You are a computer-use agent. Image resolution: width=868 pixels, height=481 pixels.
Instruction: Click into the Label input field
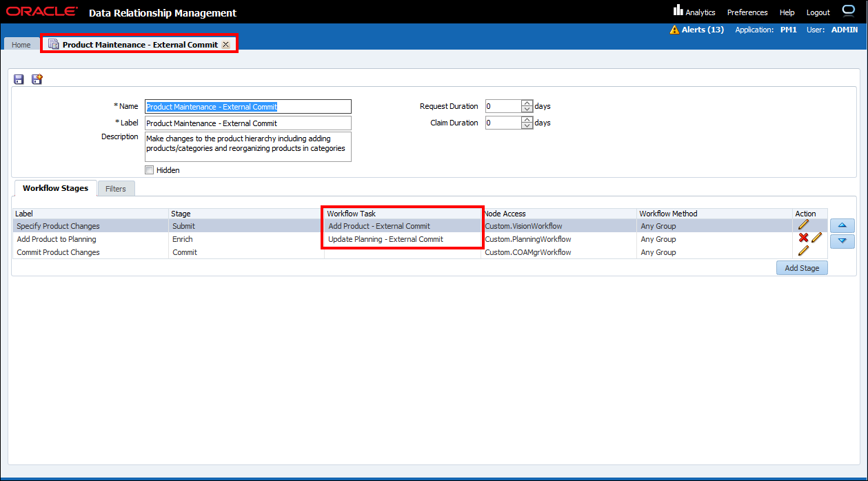click(248, 123)
